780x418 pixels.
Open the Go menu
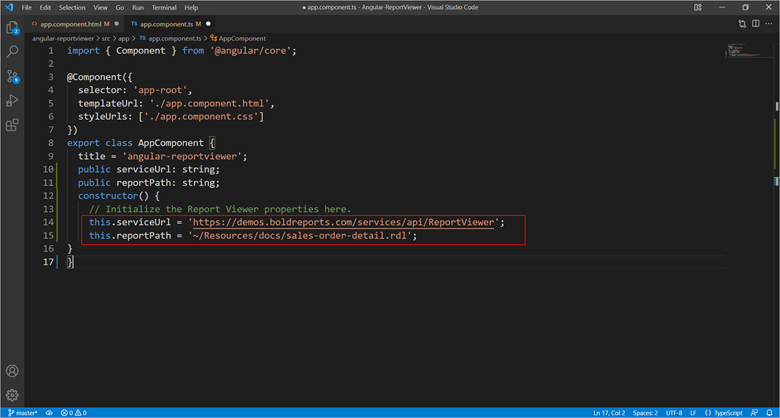(120, 7)
